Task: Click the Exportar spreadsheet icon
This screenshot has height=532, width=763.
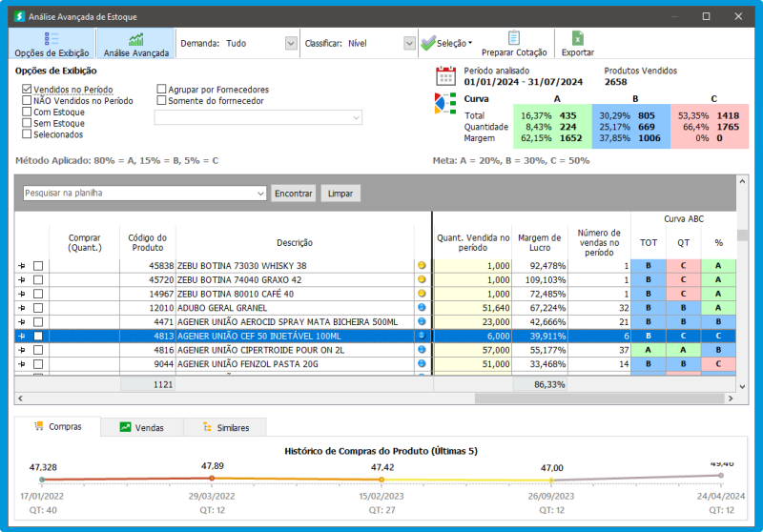Action: pyautogui.click(x=577, y=38)
